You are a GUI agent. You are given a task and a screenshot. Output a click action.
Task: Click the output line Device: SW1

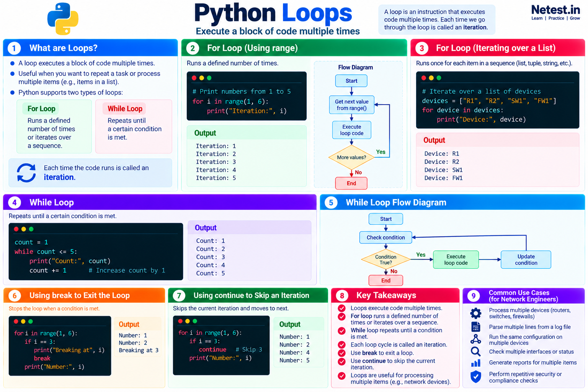click(443, 170)
